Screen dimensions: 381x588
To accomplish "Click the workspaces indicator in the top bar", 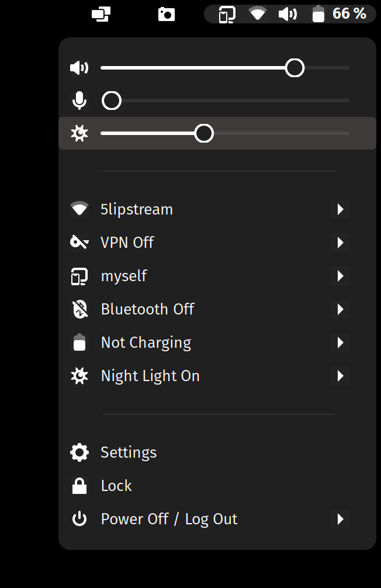I will pos(101,13).
